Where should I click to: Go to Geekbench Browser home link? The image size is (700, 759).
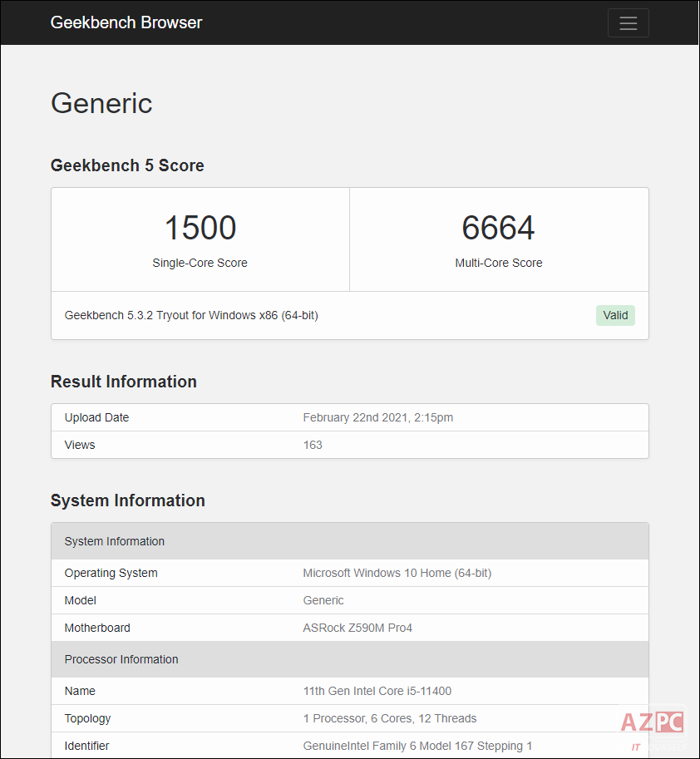(x=126, y=22)
